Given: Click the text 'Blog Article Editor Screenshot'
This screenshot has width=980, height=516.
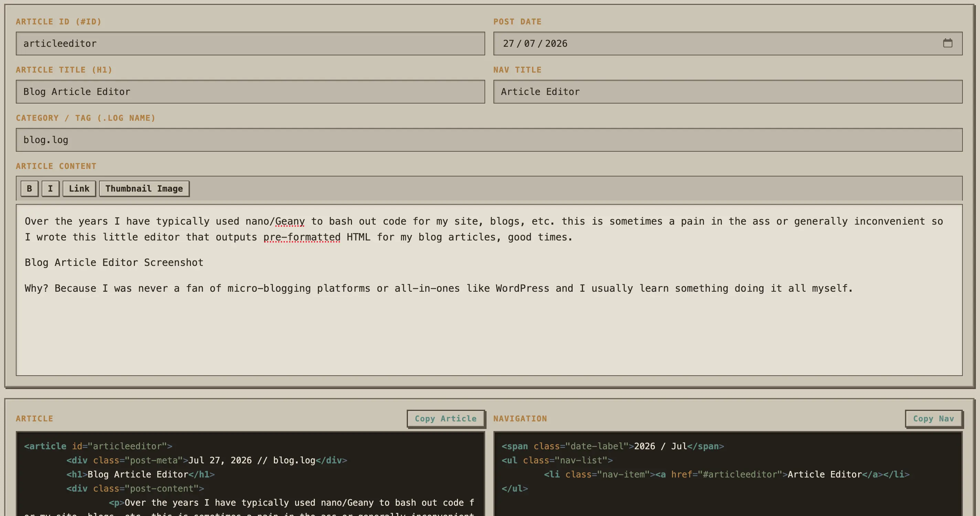Looking at the screenshot, I should pos(114,262).
